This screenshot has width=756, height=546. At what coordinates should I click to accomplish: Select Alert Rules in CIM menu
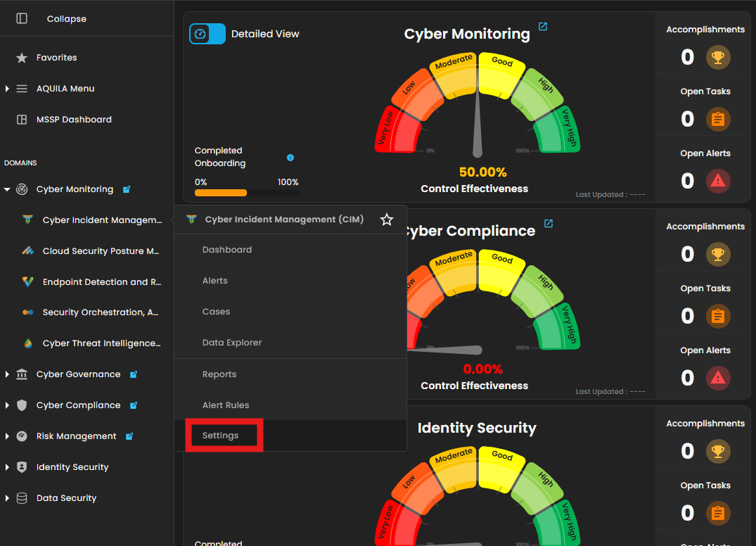click(226, 405)
